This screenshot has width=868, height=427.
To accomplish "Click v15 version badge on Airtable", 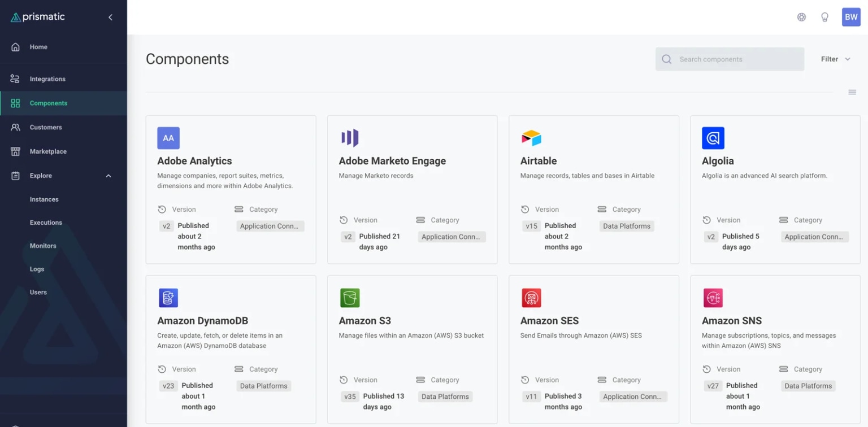I will coord(531,226).
